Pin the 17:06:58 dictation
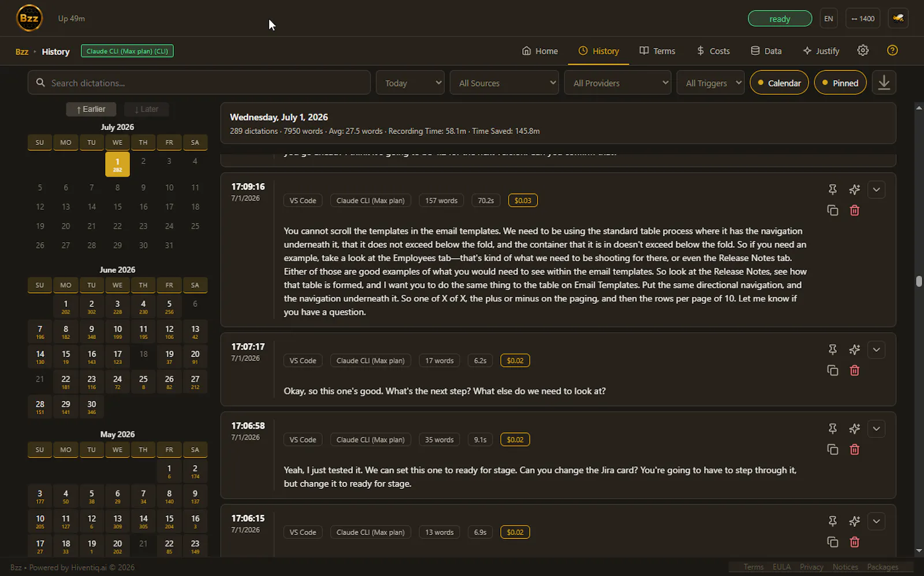 pos(832,429)
